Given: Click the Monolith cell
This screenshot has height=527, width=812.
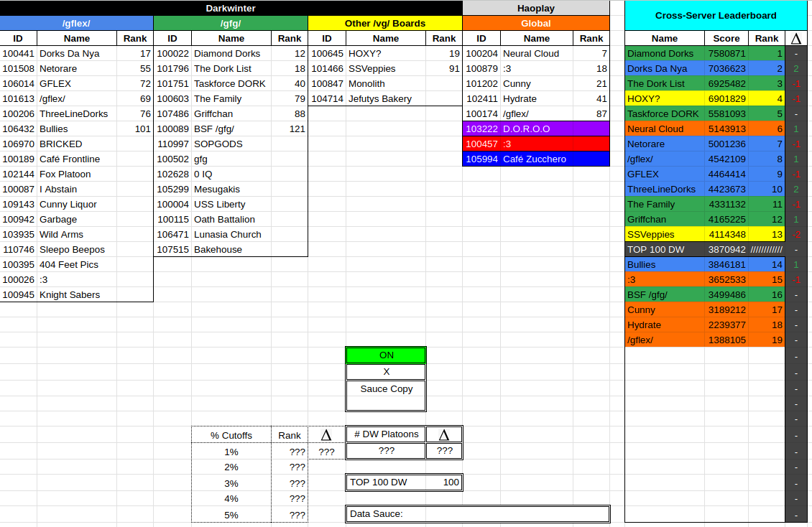Looking at the screenshot, I should click(386, 84).
